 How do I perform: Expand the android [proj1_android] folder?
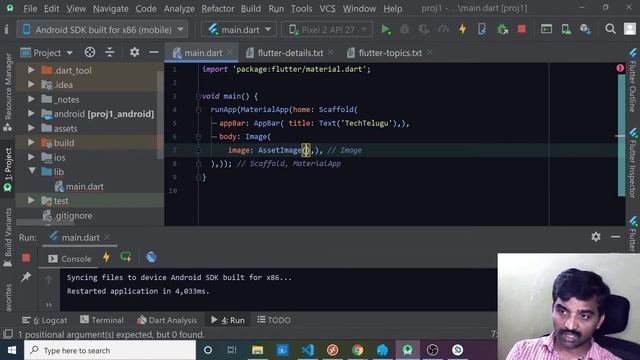(31, 113)
